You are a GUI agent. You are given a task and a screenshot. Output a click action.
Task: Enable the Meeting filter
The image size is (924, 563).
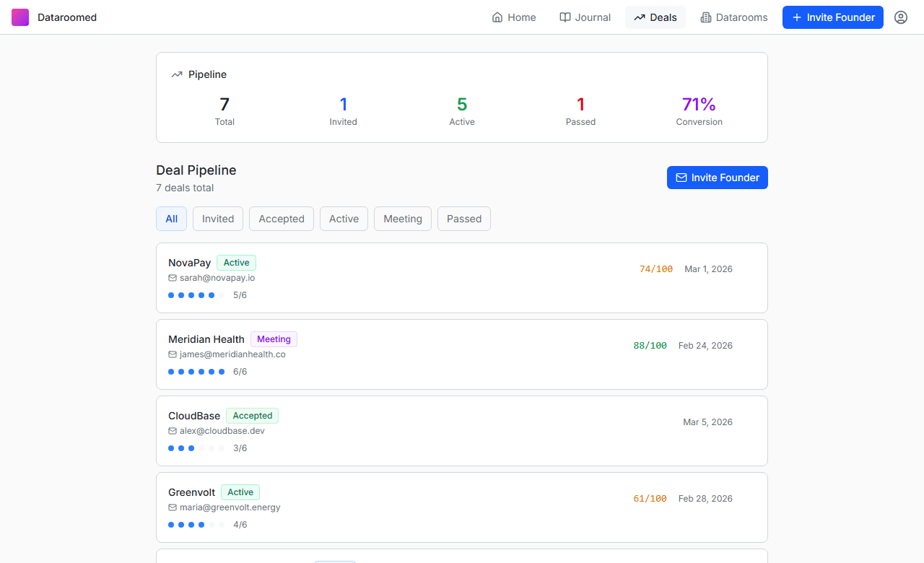(402, 219)
